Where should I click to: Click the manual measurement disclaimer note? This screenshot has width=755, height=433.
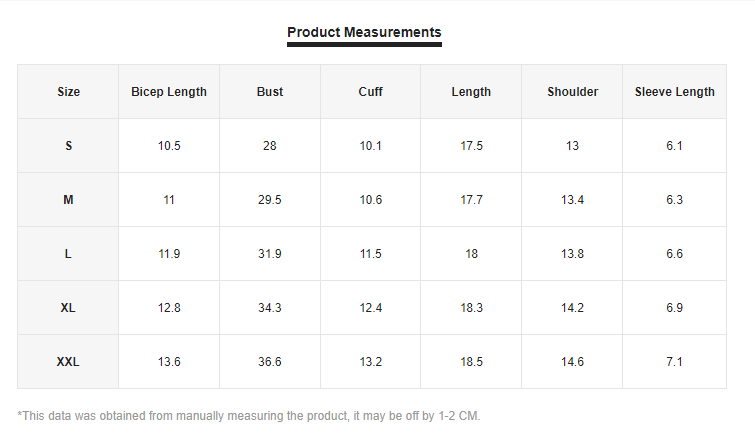249,415
